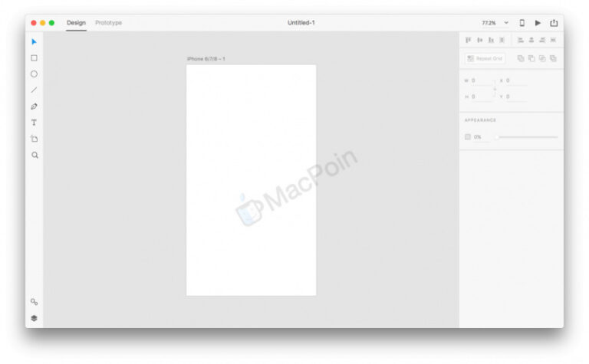This screenshot has width=589, height=364.
Task: Choose the Text tool
Action: point(34,123)
